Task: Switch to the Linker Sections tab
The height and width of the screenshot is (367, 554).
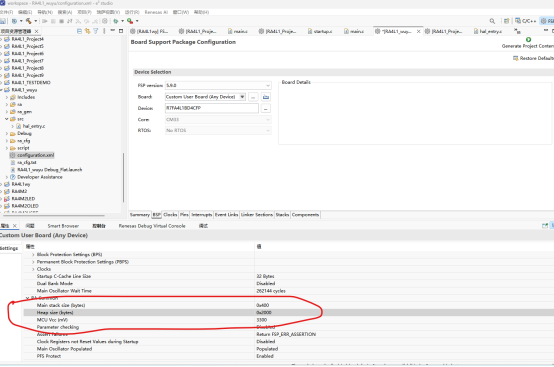Action: pyautogui.click(x=257, y=215)
